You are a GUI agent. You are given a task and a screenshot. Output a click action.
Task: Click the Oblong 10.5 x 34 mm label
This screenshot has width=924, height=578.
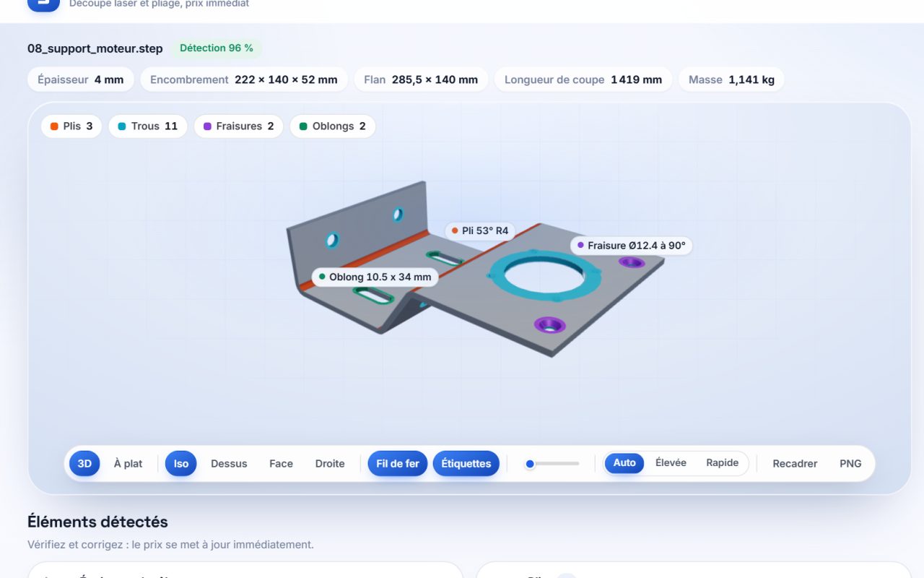coord(375,277)
